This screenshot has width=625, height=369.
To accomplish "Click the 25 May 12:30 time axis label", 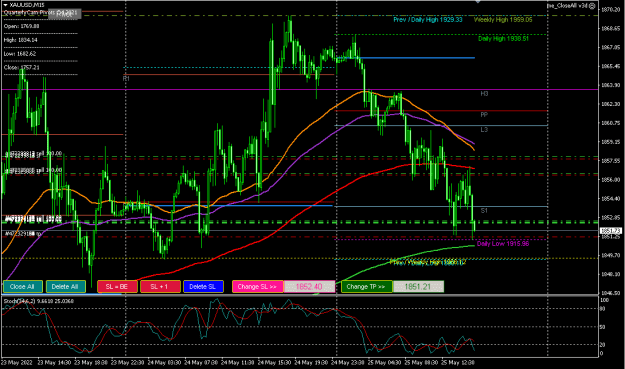I will (458, 363).
